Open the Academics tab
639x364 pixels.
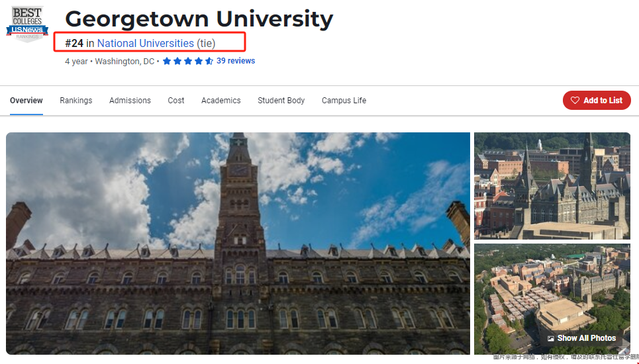221,101
